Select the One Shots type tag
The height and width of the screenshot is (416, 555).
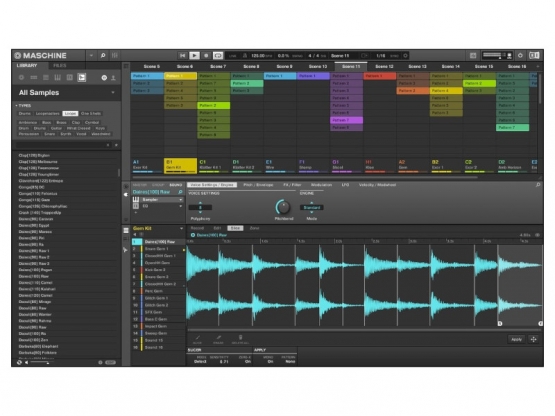pos(91,114)
